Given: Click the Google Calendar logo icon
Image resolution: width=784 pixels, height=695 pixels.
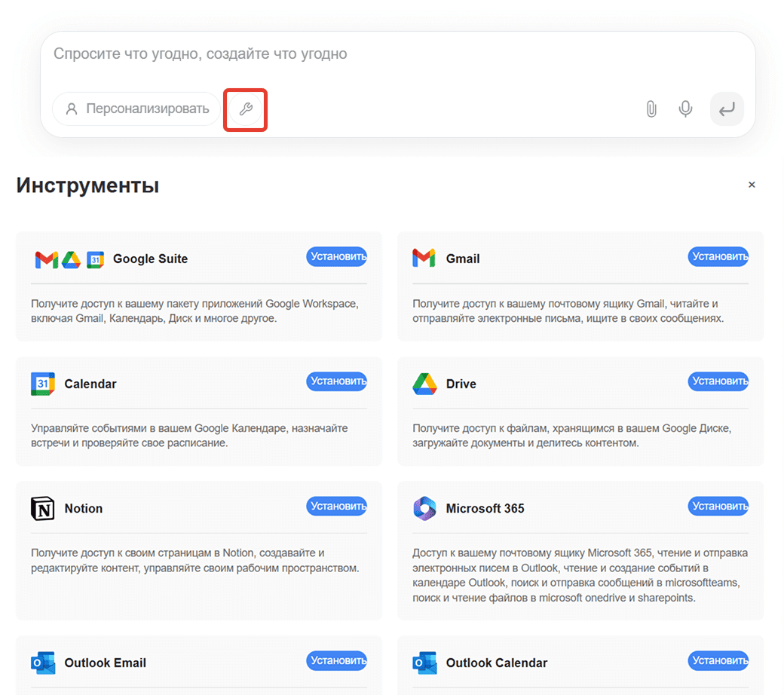Looking at the screenshot, I should click(43, 384).
